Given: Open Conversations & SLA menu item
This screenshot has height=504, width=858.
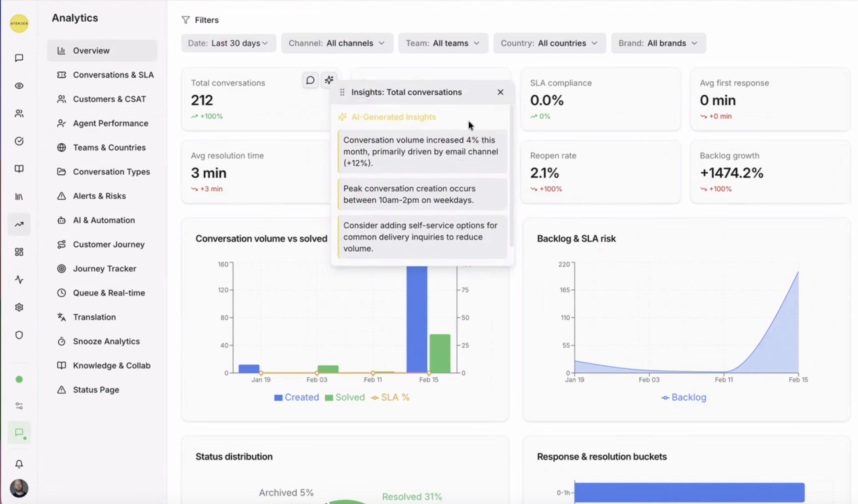Looking at the screenshot, I should pos(113,75).
